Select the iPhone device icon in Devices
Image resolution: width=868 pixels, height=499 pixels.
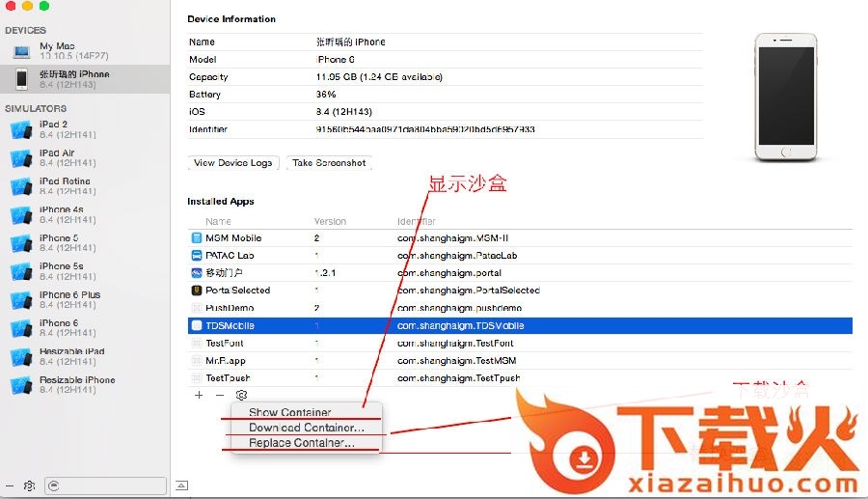[21, 78]
